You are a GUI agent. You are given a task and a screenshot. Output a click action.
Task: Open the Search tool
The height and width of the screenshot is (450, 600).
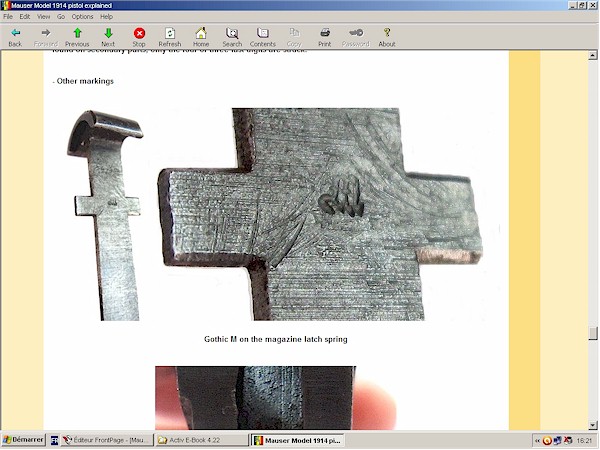pos(232,37)
